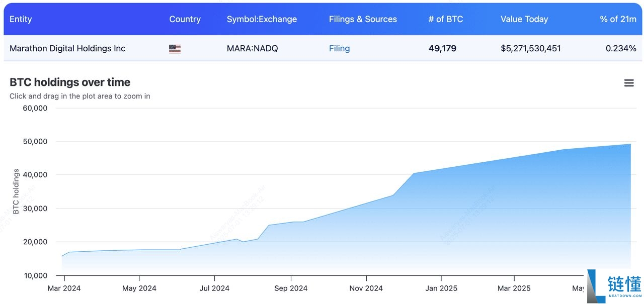Click the Jan 2025 x-axis label

click(441, 288)
